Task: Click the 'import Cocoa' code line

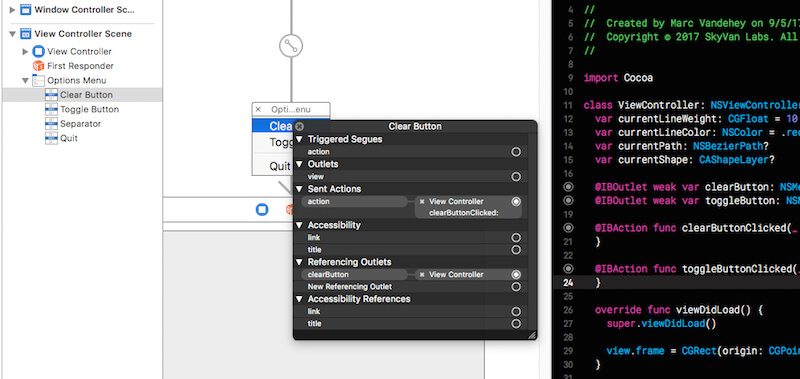Action: [x=618, y=78]
